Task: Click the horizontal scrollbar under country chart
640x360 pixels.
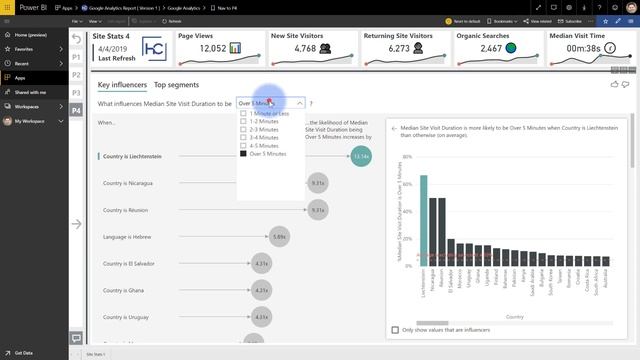Action: click(x=432, y=323)
